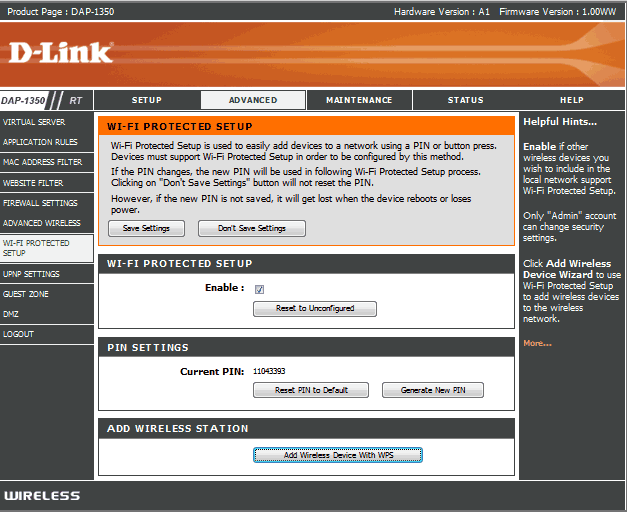Viewport: 627px width, 512px height.
Task: Click Don't Save Settings button
Action: 251,229
